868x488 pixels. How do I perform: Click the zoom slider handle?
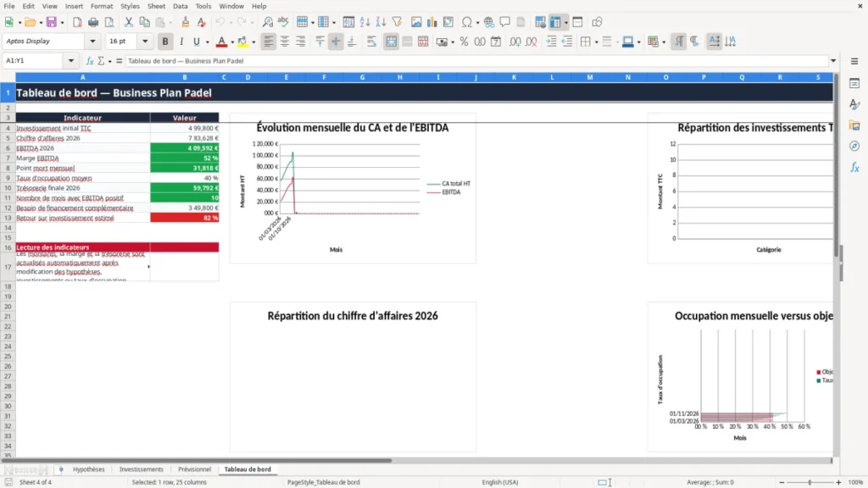click(x=810, y=482)
